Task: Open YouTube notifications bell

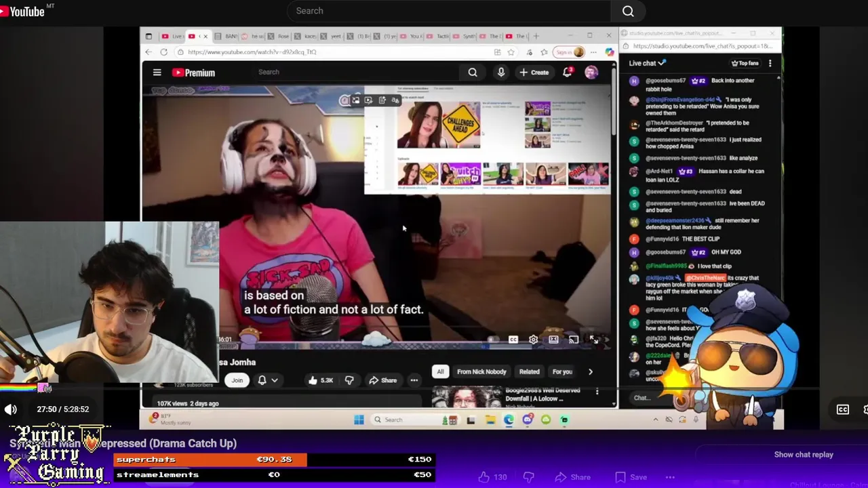Action: point(567,72)
